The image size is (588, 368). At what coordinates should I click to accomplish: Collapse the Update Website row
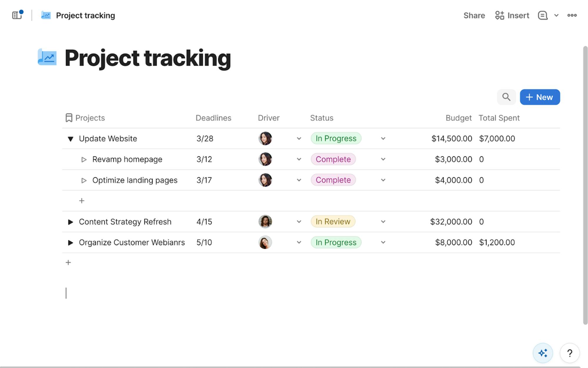(70, 139)
